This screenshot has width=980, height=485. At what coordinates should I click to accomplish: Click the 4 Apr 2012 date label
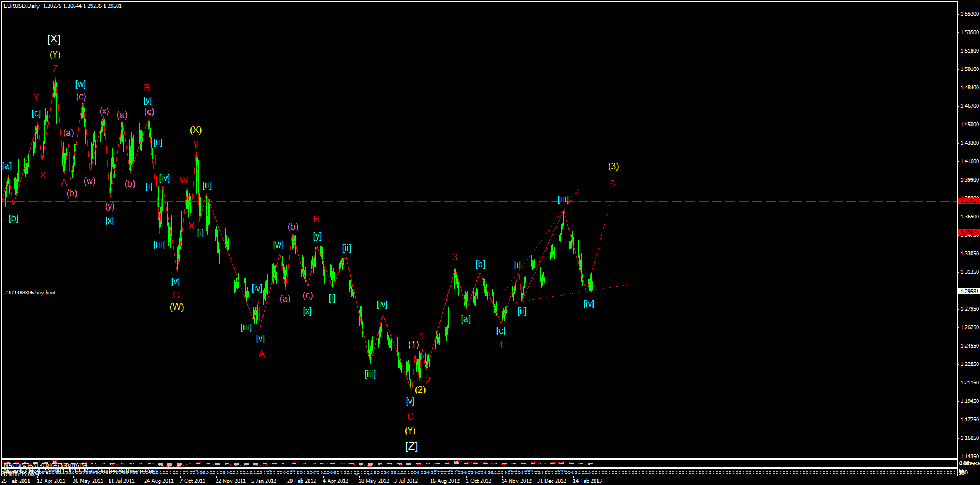point(336,481)
